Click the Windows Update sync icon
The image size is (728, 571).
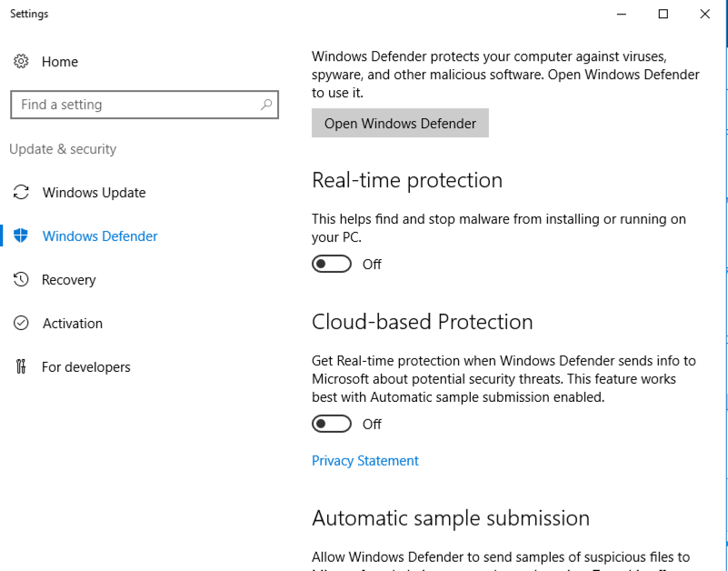pos(21,193)
